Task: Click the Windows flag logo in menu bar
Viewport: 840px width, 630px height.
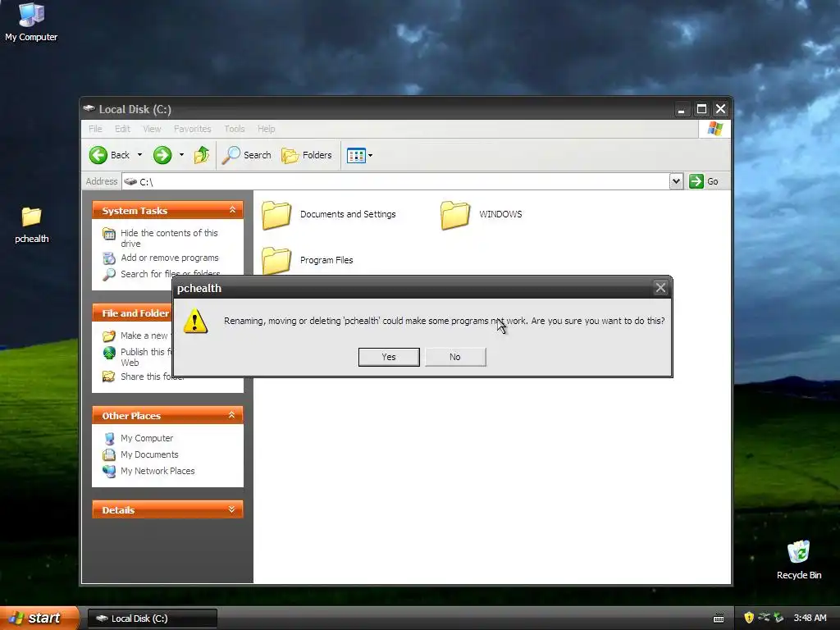Action: coord(714,129)
